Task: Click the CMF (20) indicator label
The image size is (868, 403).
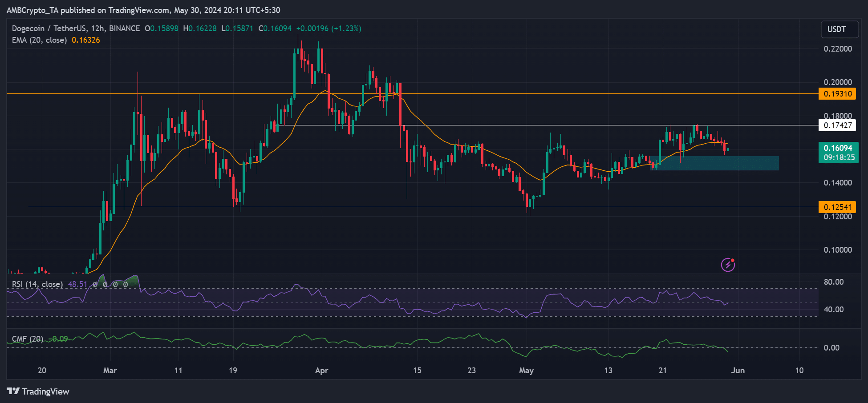Action: pyautogui.click(x=28, y=339)
